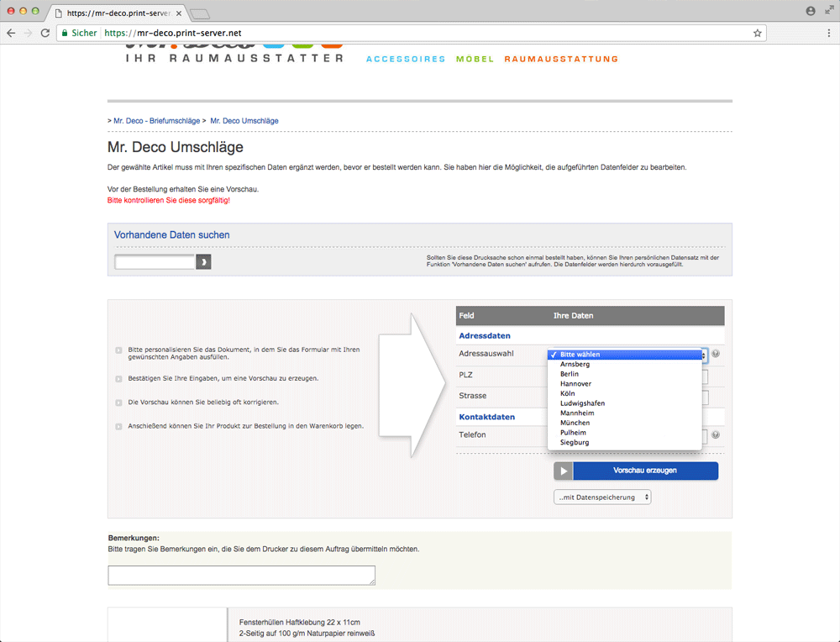840x642 pixels.
Task: Select Ludwigshafen from the address dropdown
Action: click(625, 403)
